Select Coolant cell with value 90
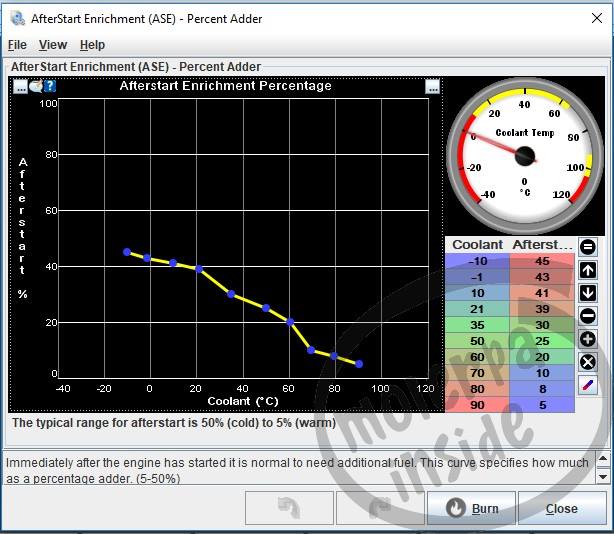 (x=477, y=405)
